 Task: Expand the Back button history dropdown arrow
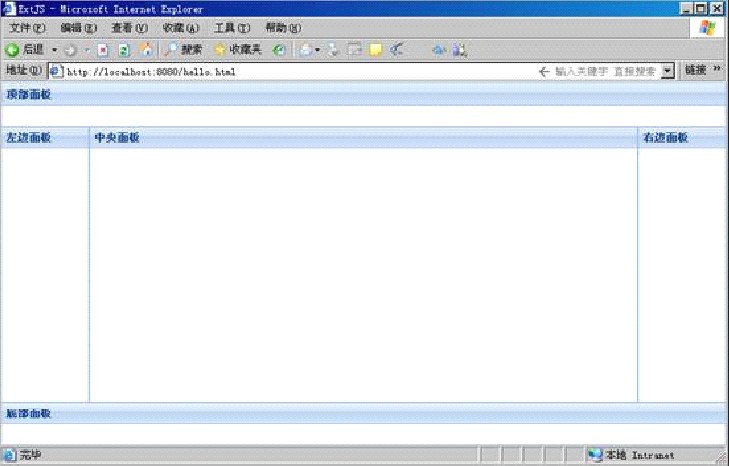[54, 49]
